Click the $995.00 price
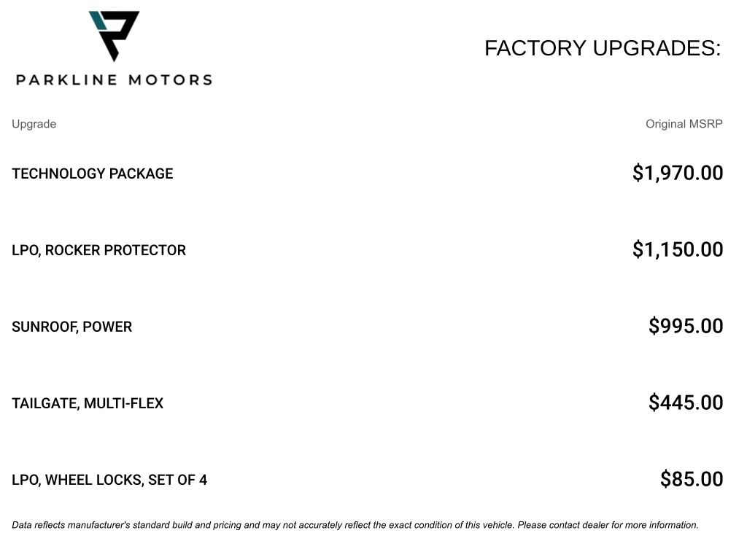 point(686,326)
